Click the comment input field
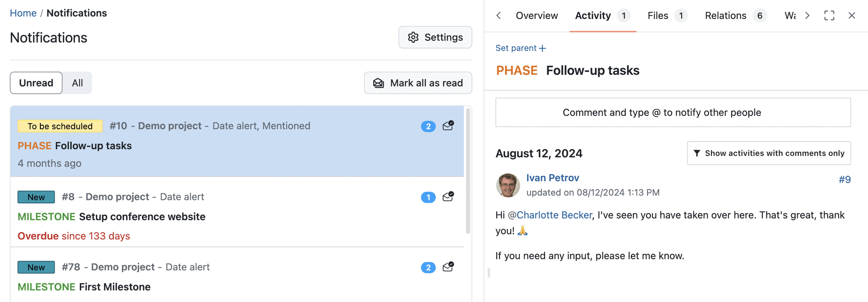 point(673,112)
